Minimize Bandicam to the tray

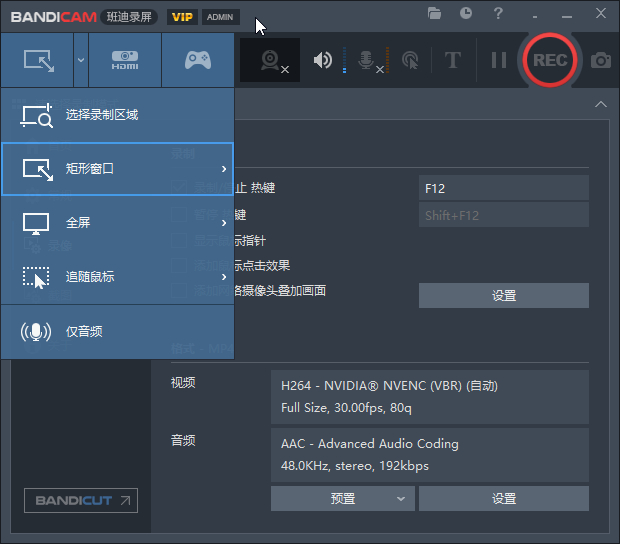click(x=535, y=17)
